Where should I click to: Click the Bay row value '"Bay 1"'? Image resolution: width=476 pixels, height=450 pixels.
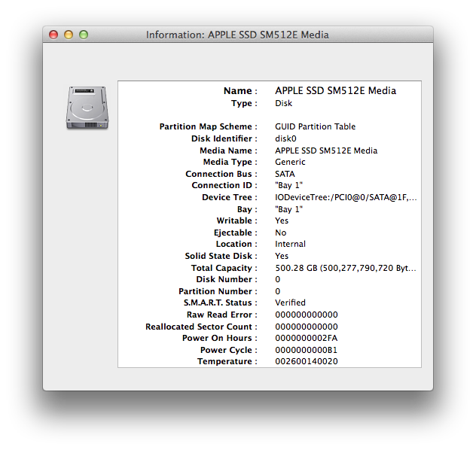coord(288,209)
